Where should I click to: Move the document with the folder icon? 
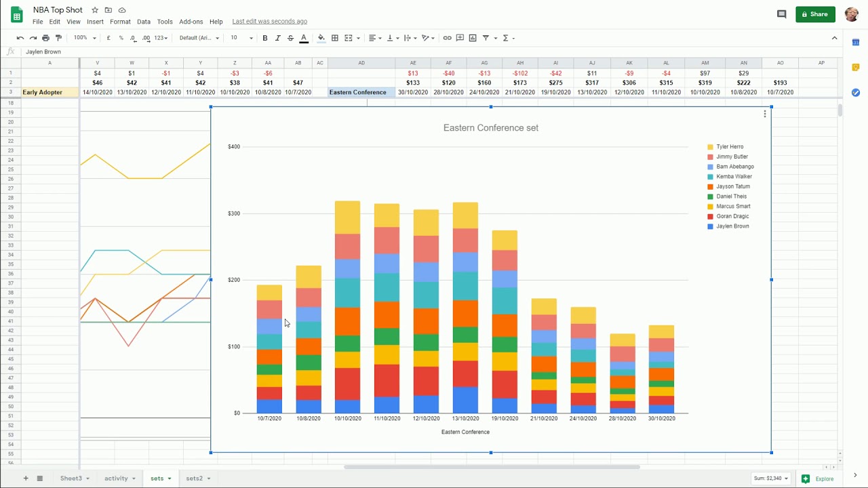point(108,10)
